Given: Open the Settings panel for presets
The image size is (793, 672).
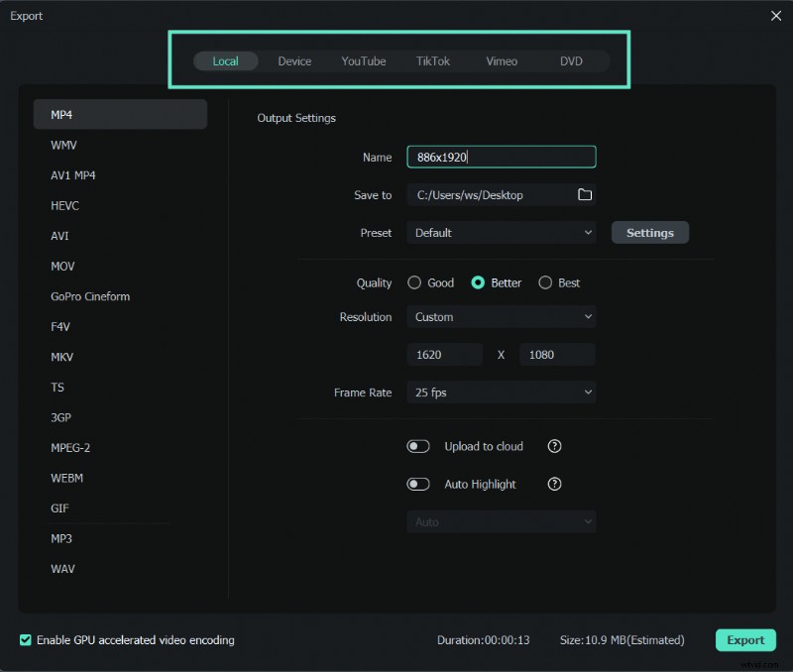Looking at the screenshot, I should (x=649, y=232).
